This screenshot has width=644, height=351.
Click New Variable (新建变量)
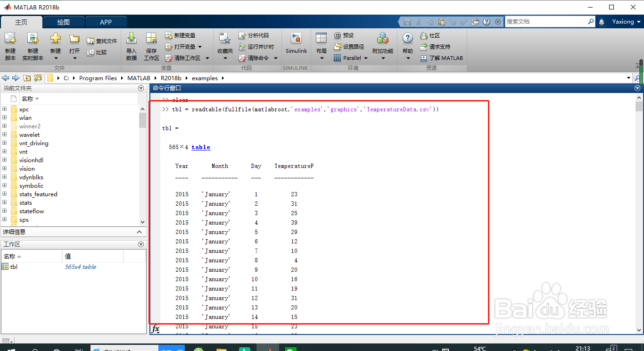[x=180, y=35]
